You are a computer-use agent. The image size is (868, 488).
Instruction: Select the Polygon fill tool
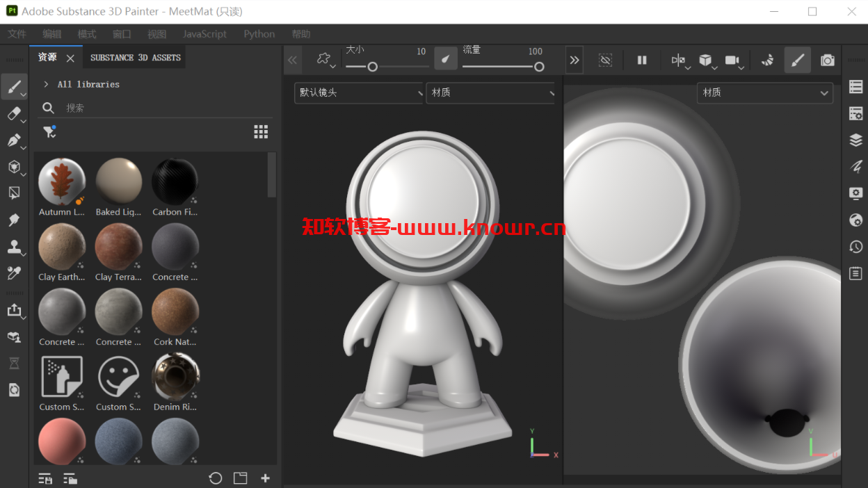click(14, 166)
